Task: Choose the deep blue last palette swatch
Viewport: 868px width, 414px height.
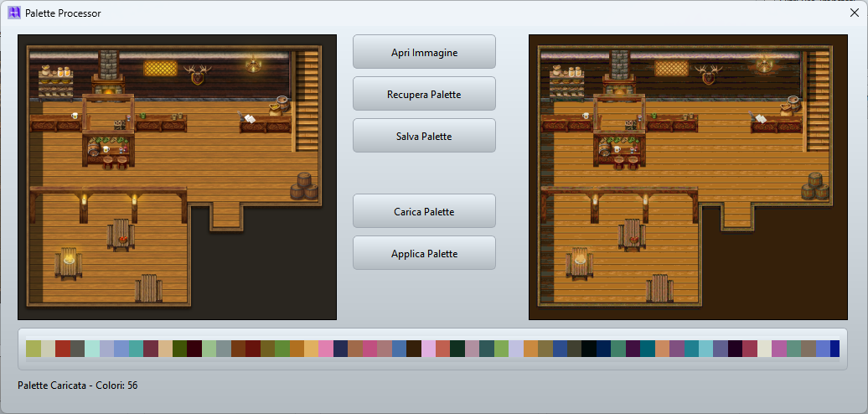Action: point(835,349)
